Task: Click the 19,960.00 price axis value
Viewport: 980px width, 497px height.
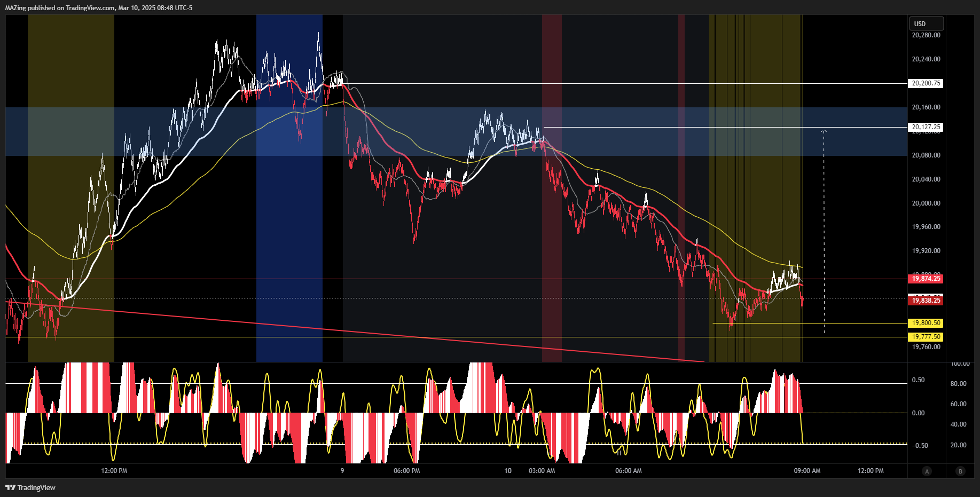Action: coord(926,227)
